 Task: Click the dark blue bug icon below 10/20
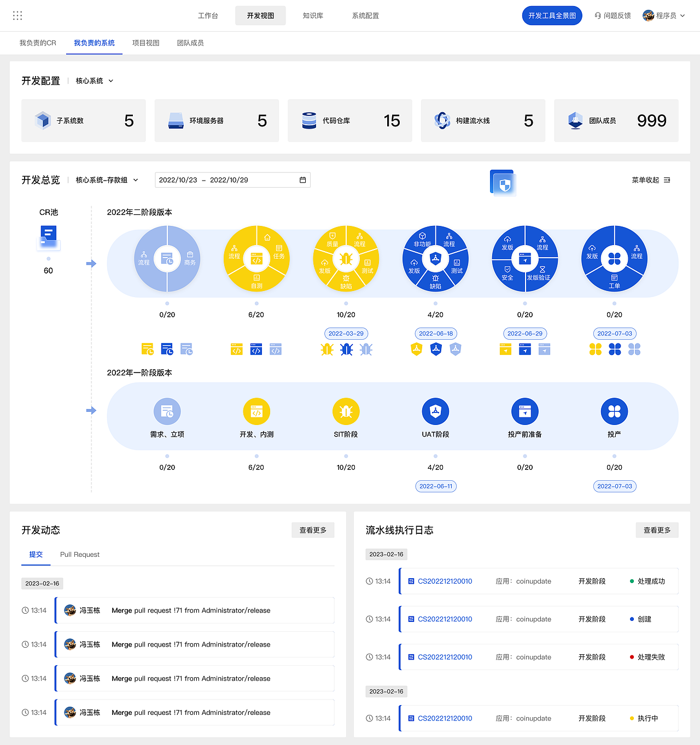pos(346,349)
